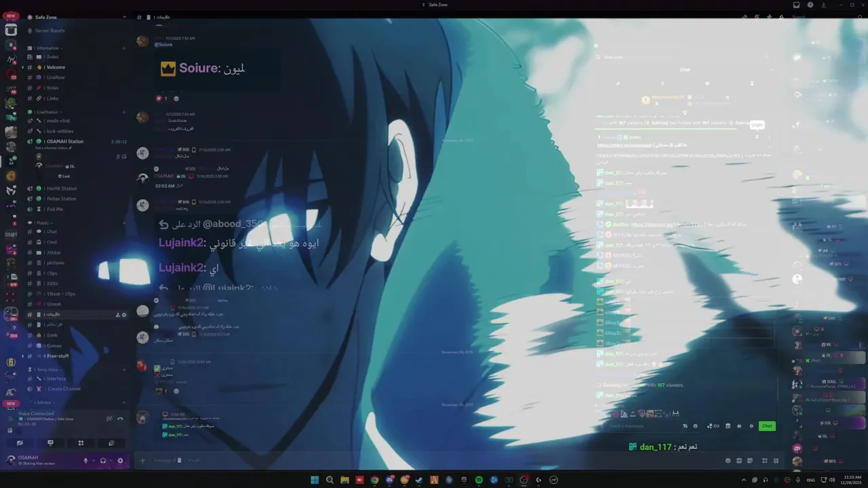Open Server Boosts
Screen dimensions: 868x488
click(x=46, y=30)
